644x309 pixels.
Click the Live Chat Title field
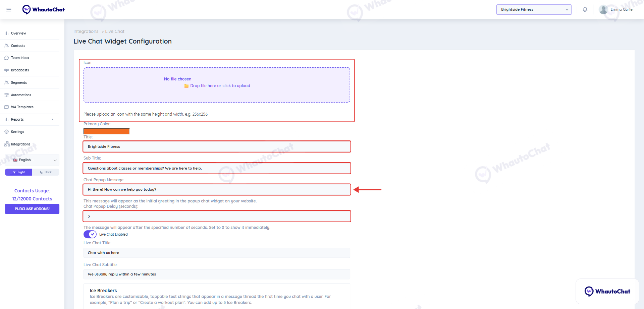(x=217, y=253)
